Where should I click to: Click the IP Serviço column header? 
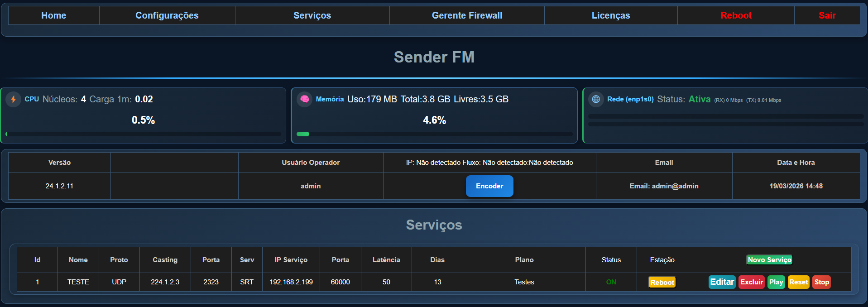[x=291, y=260]
